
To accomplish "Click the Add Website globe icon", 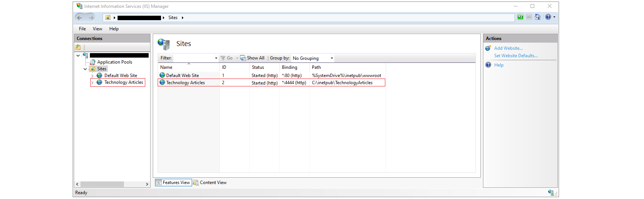I will click(488, 48).
